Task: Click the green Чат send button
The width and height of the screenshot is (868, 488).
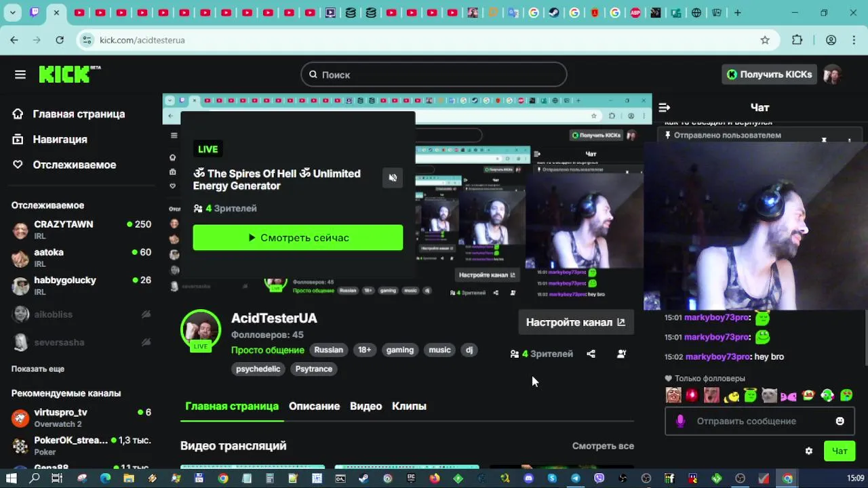Action: 840,451
